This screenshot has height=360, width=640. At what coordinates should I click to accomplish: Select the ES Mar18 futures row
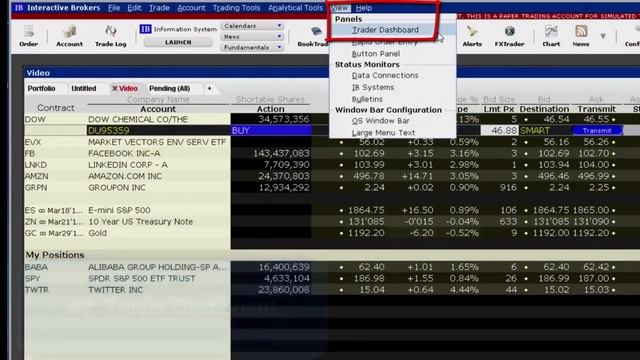tap(53, 211)
